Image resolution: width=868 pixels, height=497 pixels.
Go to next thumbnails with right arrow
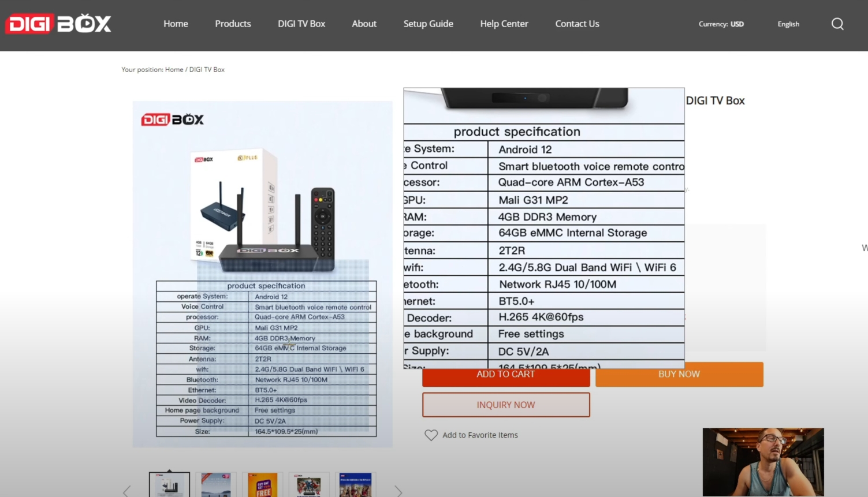pyautogui.click(x=398, y=491)
